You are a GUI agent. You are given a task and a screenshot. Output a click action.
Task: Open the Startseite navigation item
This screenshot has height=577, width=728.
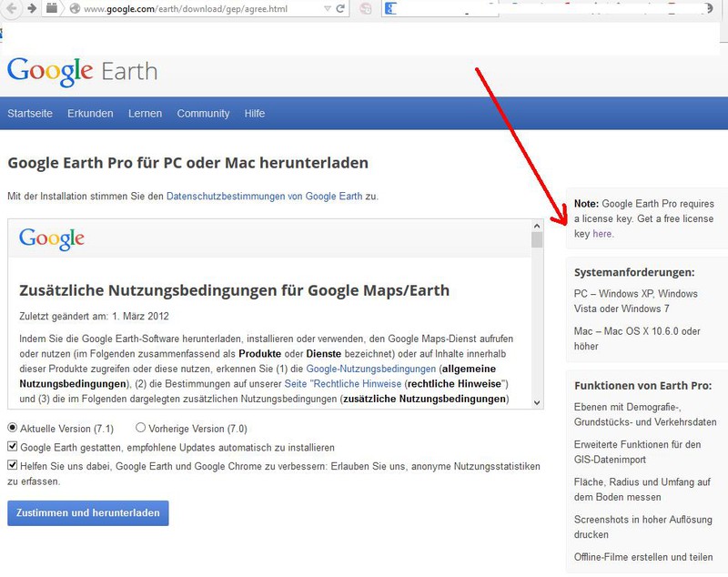coord(30,114)
